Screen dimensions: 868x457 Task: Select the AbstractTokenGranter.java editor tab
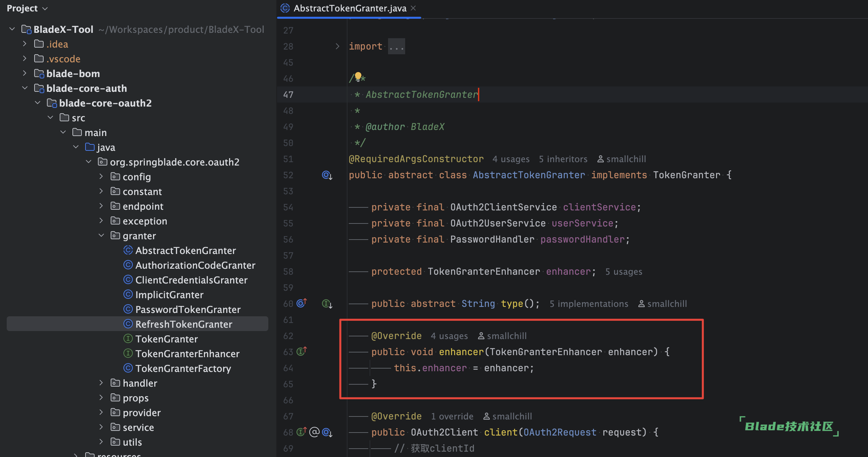(x=349, y=8)
